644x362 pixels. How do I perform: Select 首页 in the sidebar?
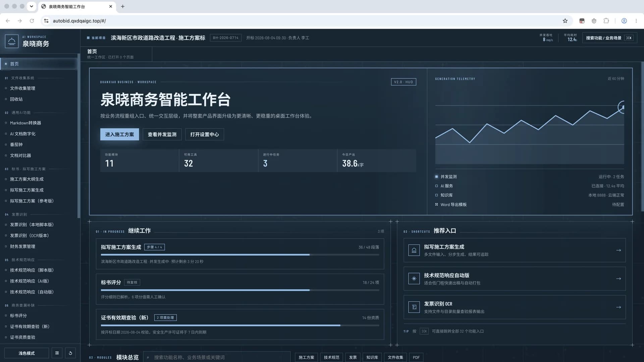coord(39,64)
